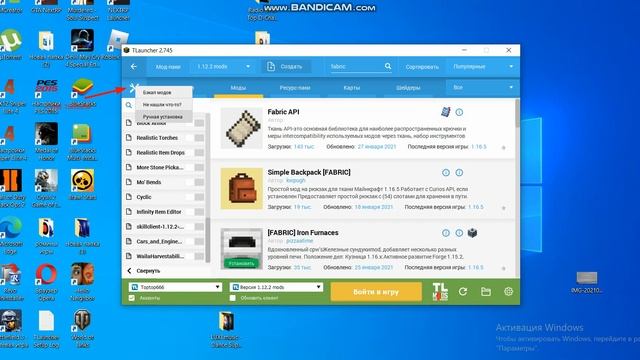Viewport: 640px width, 360px height.
Task: Click the magnifier above installed mods list
Action: (x=129, y=105)
